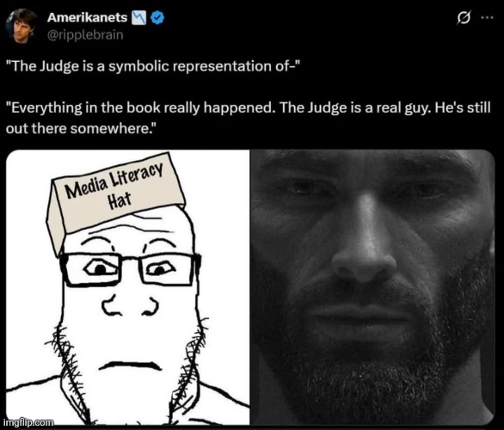The height and width of the screenshot is (430, 504).
Task: Open the left Media Literacy Hat image
Action: [x=128, y=287]
